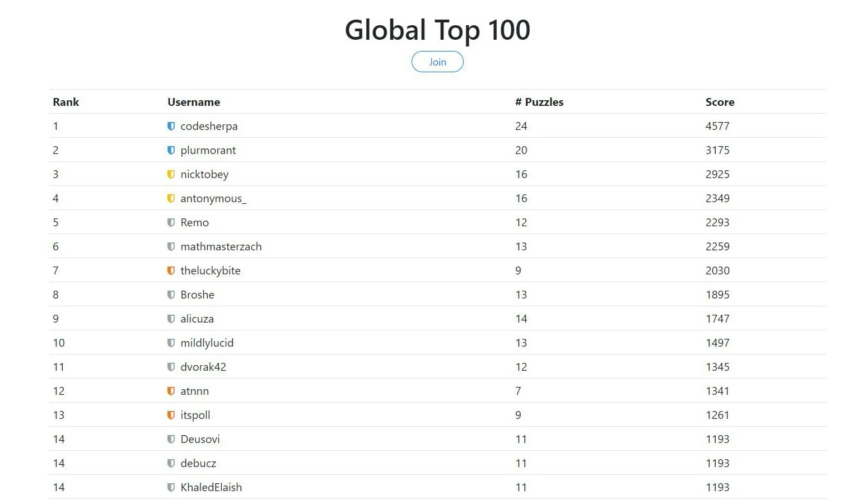Click the Username column header
The image size is (868, 504).
point(194,102)
